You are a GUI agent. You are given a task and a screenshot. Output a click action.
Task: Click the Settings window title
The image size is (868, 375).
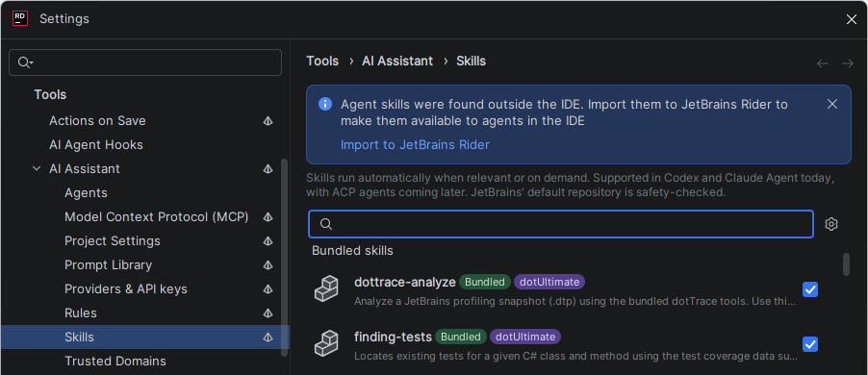coord(64,19)
